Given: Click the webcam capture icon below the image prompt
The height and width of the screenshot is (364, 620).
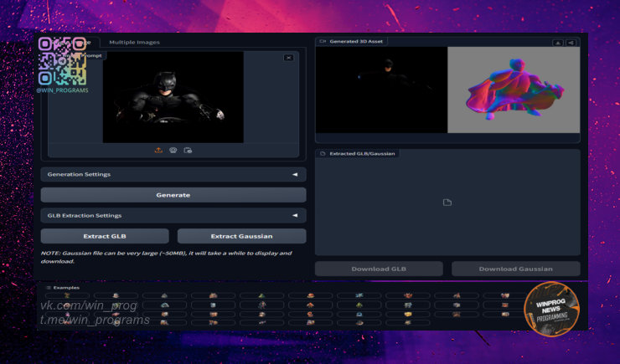Looking at the screenshot, I should tap(173, 150).
